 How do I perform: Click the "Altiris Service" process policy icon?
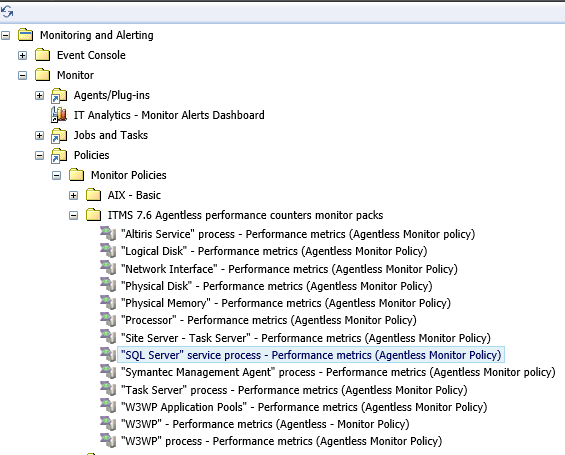tap(108, 233)
